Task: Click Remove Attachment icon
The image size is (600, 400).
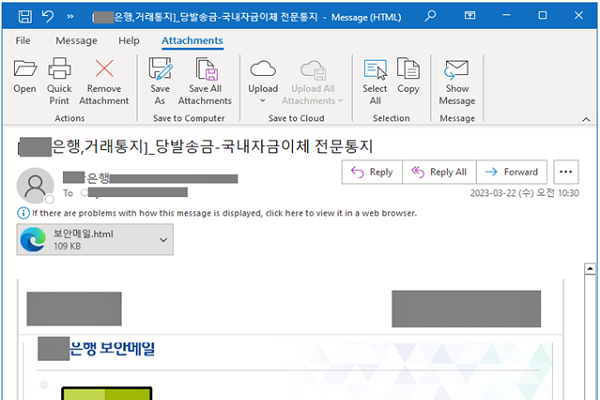Action: pyautogui.click(x=104, y=71)
